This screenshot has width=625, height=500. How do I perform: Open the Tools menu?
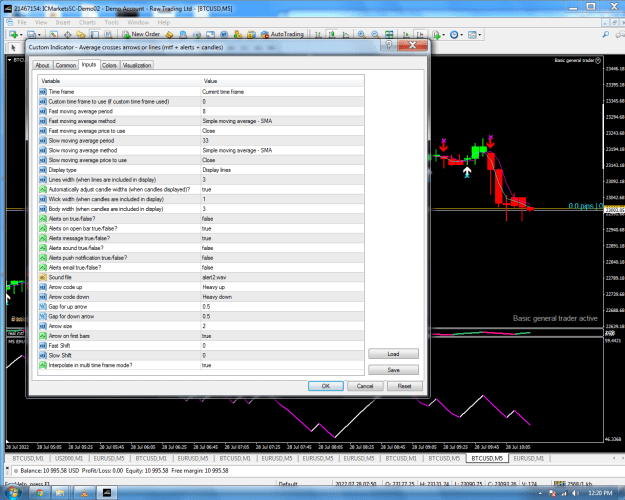click(112, 22)
